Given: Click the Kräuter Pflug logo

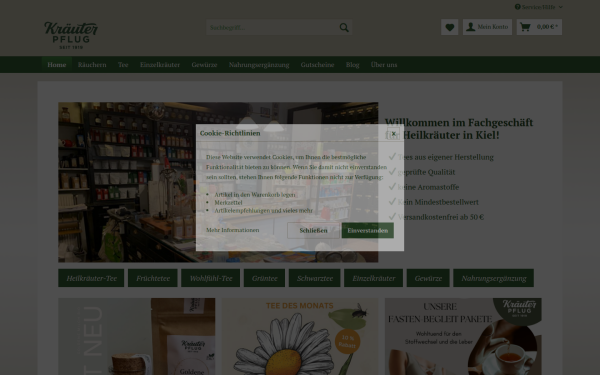Looking at the screenshot, I should 71,35.
